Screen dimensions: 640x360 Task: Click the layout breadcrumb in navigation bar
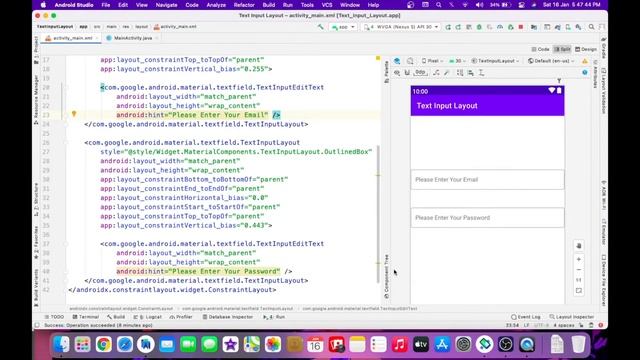[x=141, y=27]
